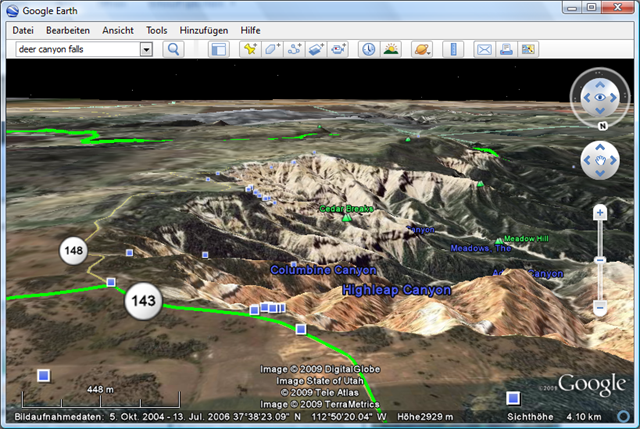Select the add path tool
This screenshot has height=429, width=640.
[x=294, y=49]
